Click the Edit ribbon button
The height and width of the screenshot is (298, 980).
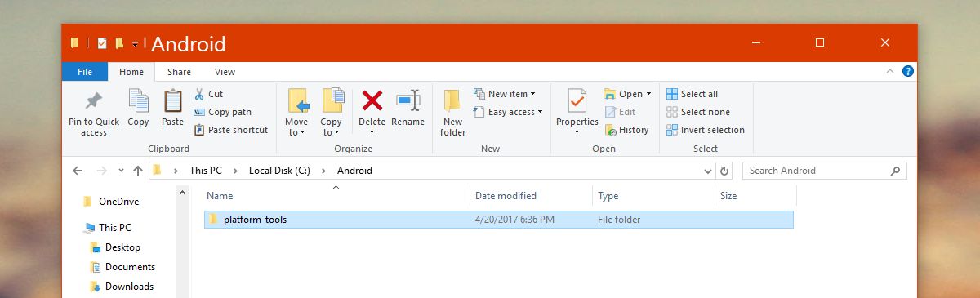[621, 112]
